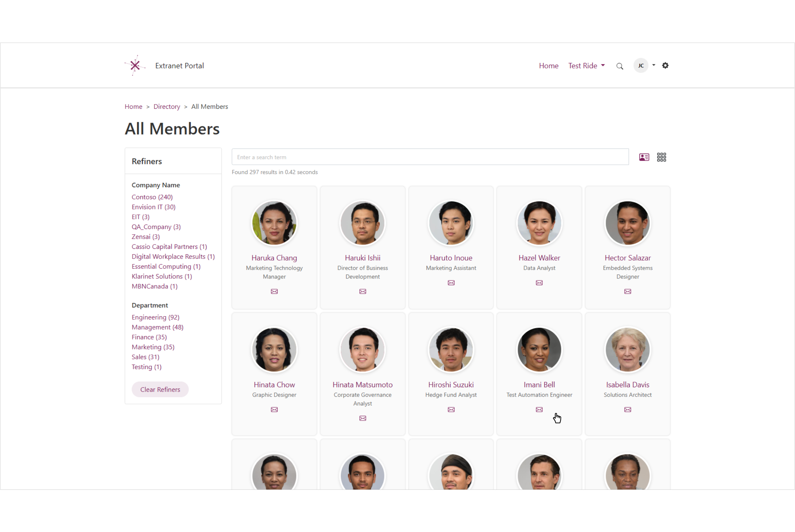This screenshot has height=532, width=795.
Task: Switch to contact card view
Action: point(644,157)
